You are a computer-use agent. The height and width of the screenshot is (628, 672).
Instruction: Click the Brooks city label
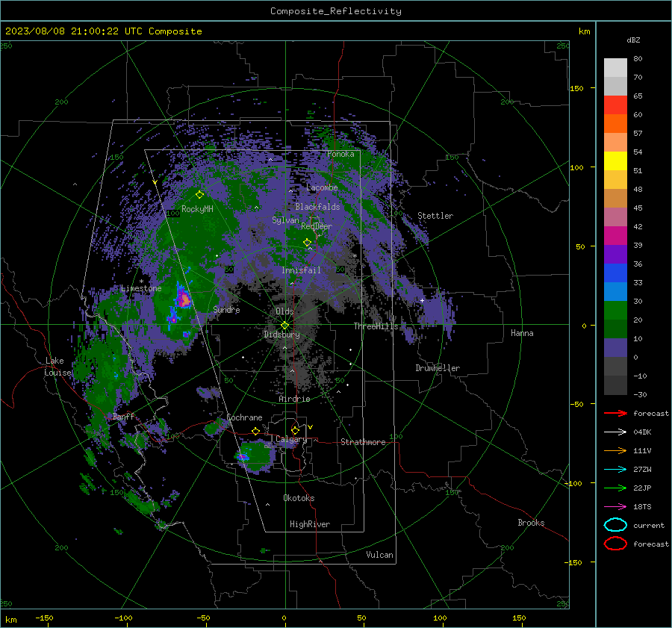point(531,523)
